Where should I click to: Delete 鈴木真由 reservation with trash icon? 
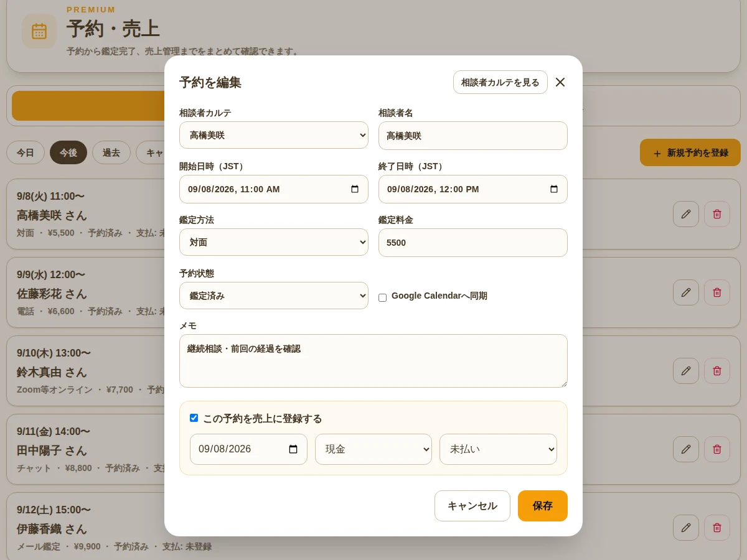pyautogui.click(x=717, y=371)
